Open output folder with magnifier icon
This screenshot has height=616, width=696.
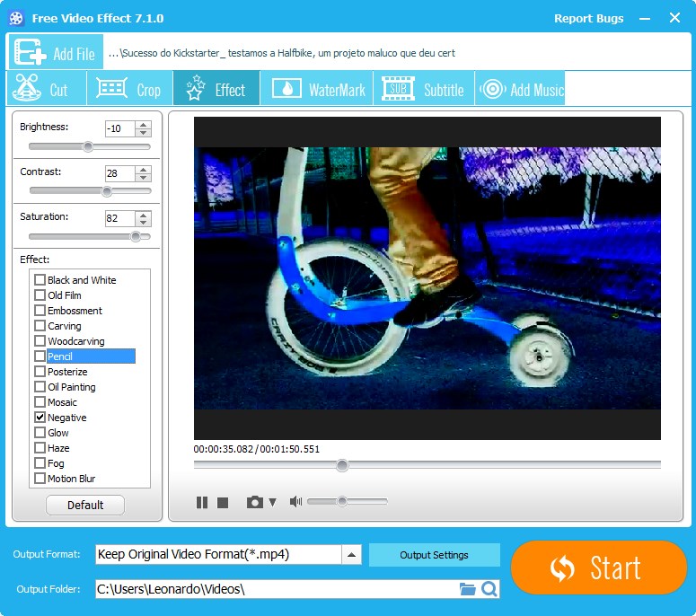pos(489,589)
